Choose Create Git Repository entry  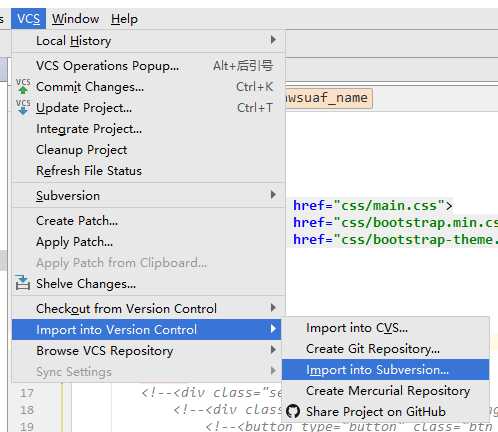point(385,349)
